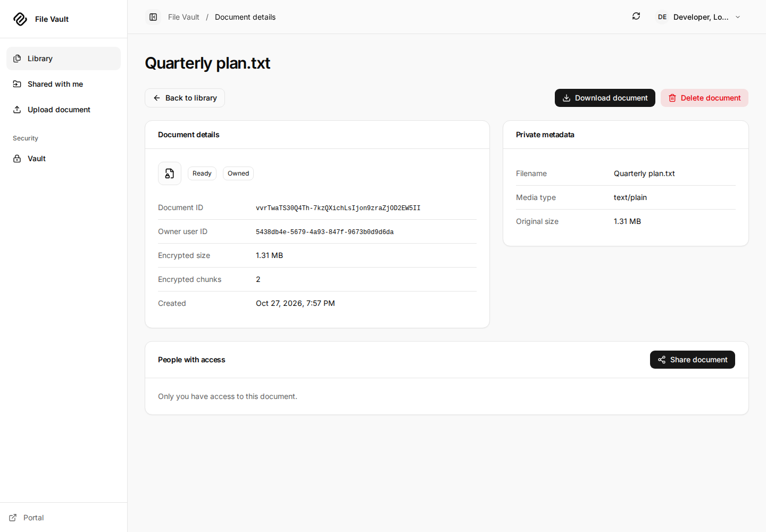
Task: Click the Created date Oct 27, 2026
Action: 295,303
